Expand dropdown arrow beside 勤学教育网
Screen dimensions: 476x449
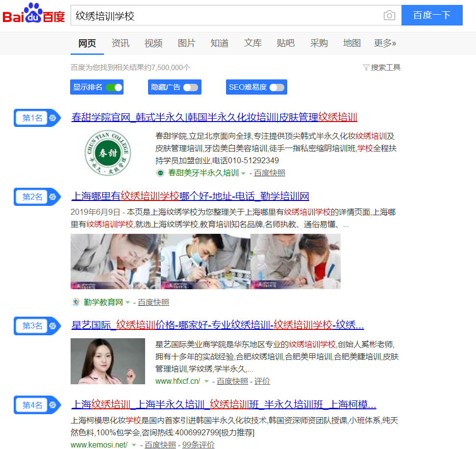[x=128, y=302]
